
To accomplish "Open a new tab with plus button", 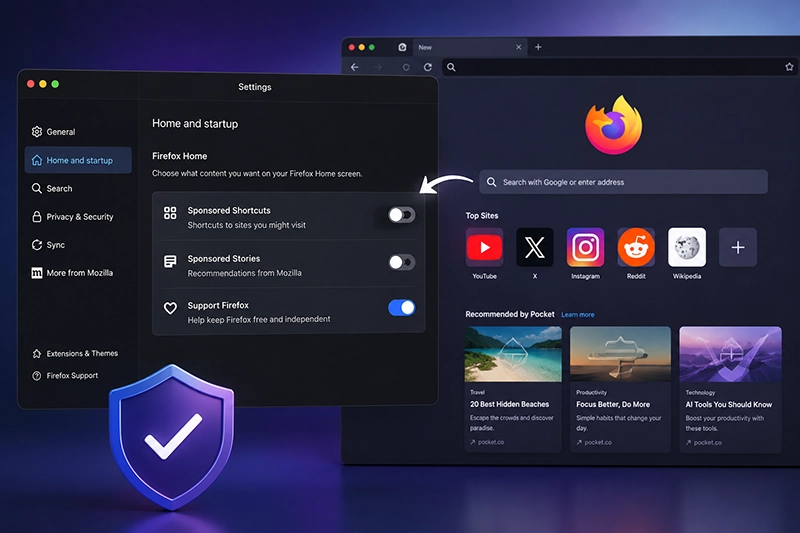I will pyautogui.click(x=538, y=47).
